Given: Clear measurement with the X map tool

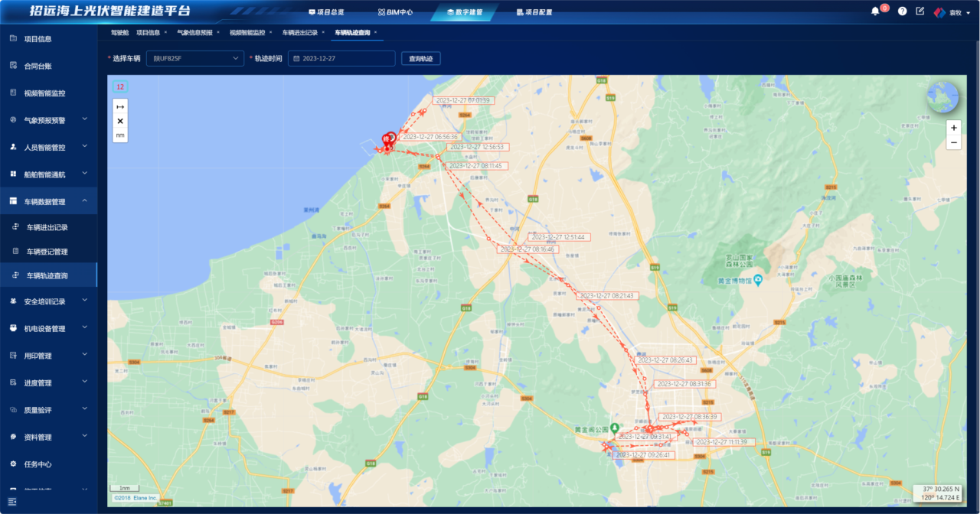Looking at the screenshot, I should coord(120,121).
